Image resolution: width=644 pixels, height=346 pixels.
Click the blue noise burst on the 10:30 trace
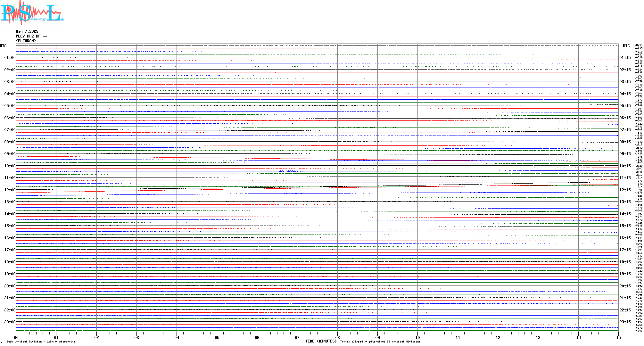click(290, 171)
